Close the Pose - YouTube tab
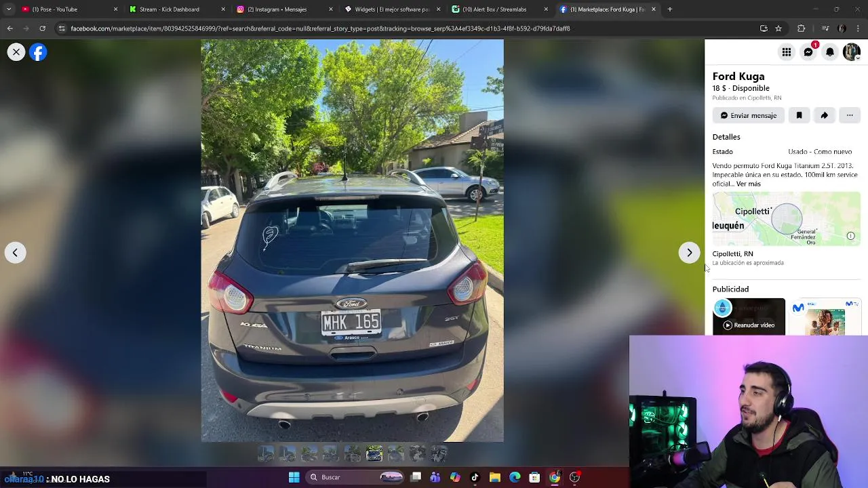 [115, 9]
